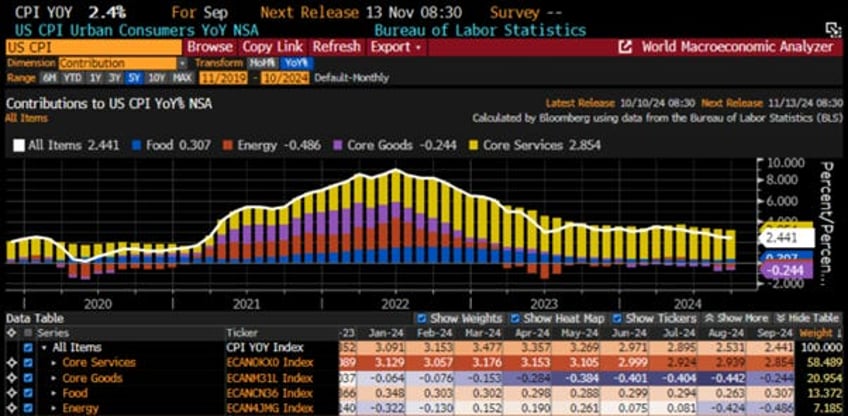This screenshot has height=416, width=848.
Task: Expand the Energy tree row
Action: point(54,408)
